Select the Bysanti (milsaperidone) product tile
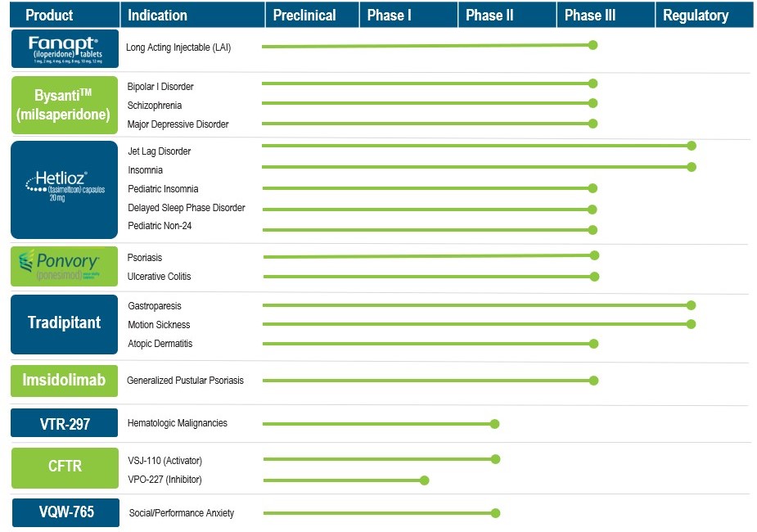 tap(65, 105)
